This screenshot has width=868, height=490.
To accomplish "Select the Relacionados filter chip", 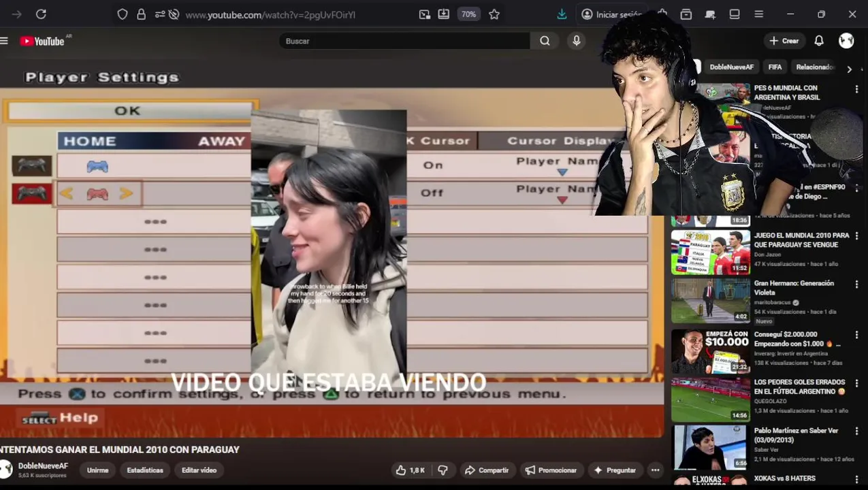I will pyautogui.click(x=815, y=67).
